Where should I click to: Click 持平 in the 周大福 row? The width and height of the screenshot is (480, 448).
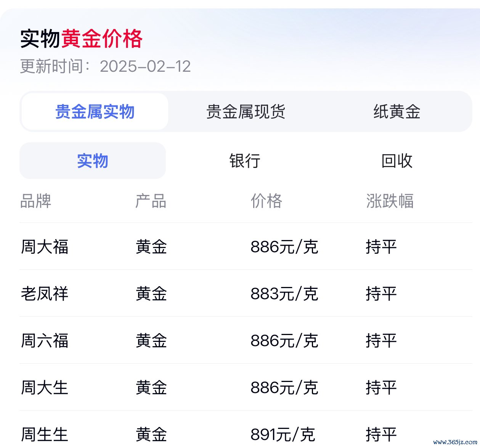[x=381, y=247]
